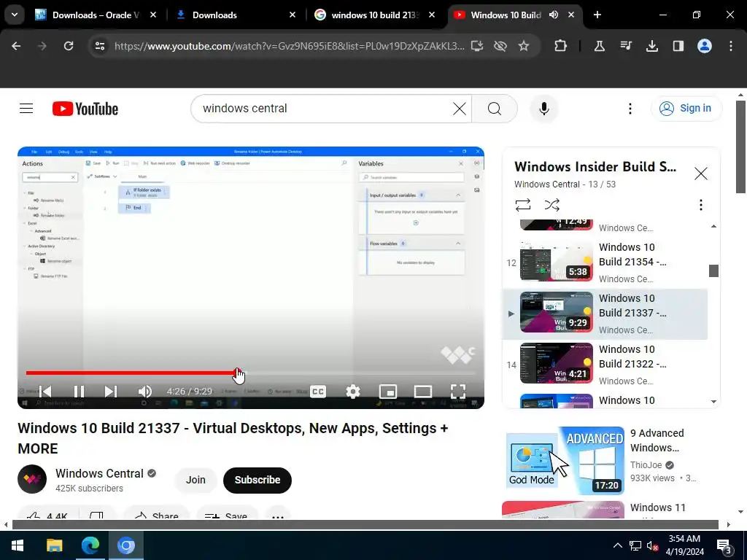Open the ThioJoe channel link

pyautogui.click(x=646, y=464)
